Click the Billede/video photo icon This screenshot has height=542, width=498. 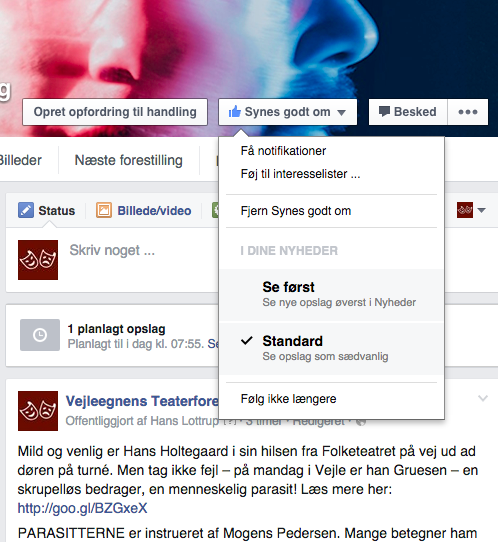[x=104, y=210]
